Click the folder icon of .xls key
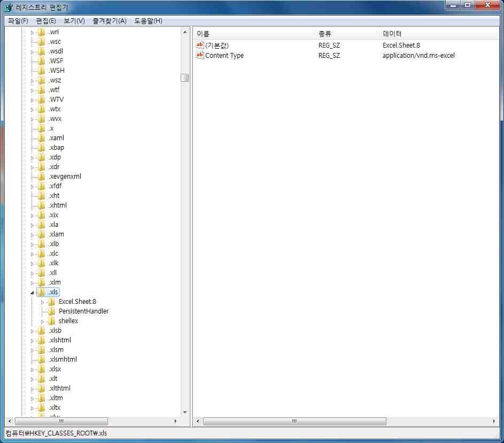504x443 pixels. pyautogui.click(x=42, y=292)
